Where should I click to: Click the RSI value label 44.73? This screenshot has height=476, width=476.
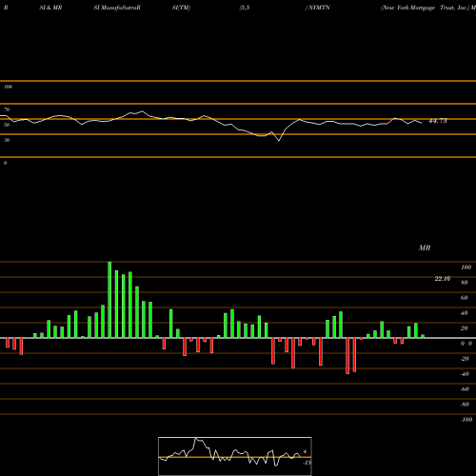(438, 121)
